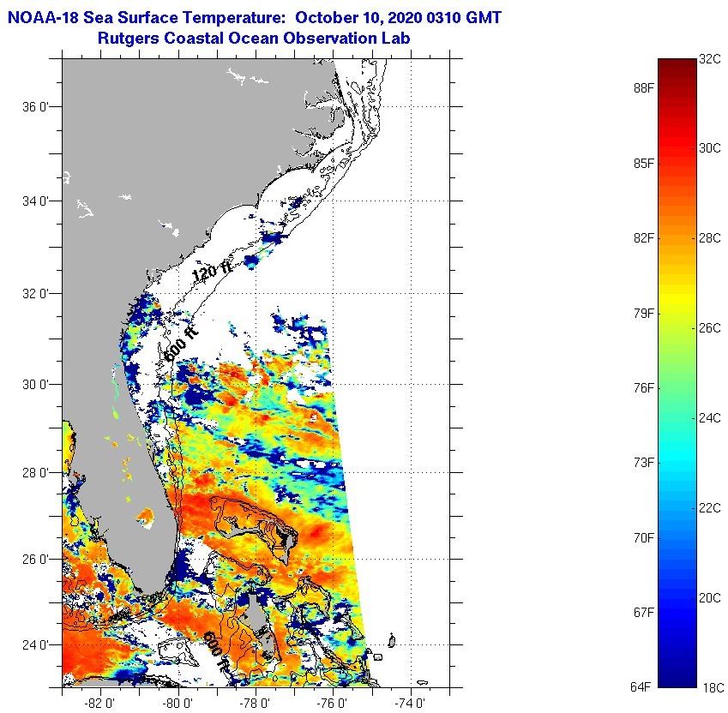Click the 79F colorbar label
728x713 pixels.
[643, 313]
